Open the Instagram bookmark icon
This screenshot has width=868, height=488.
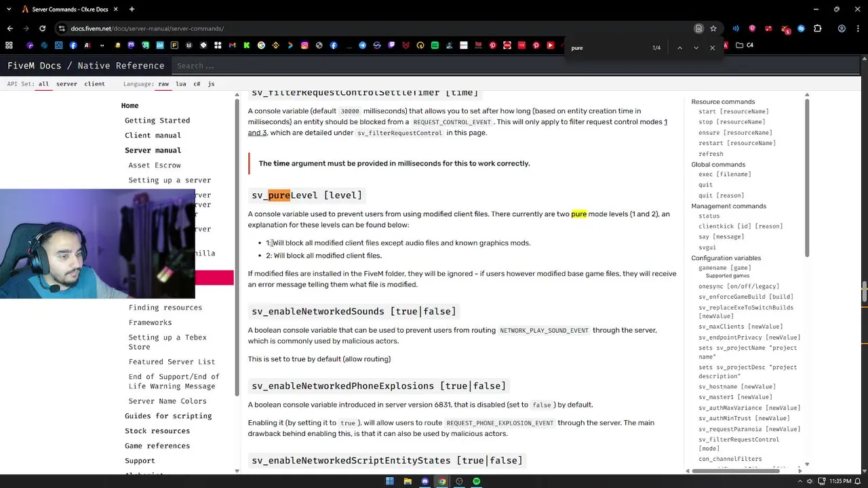pos(304,45)
